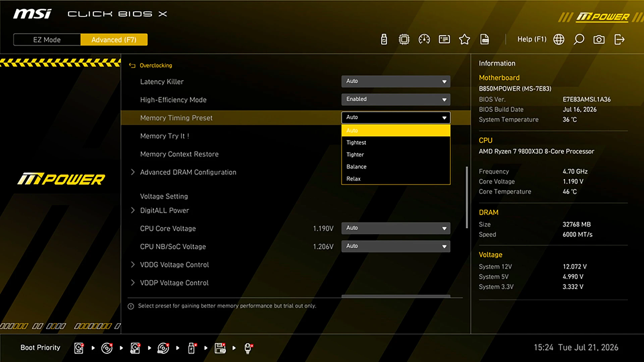The height and width of the screenshot is (362, 644).
Task: Switch to EZ Mode
Action: coord(47,40)
